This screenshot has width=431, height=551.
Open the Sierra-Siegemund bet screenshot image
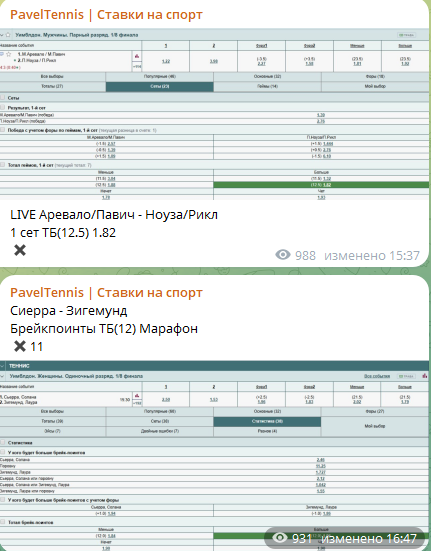point(215,455)
